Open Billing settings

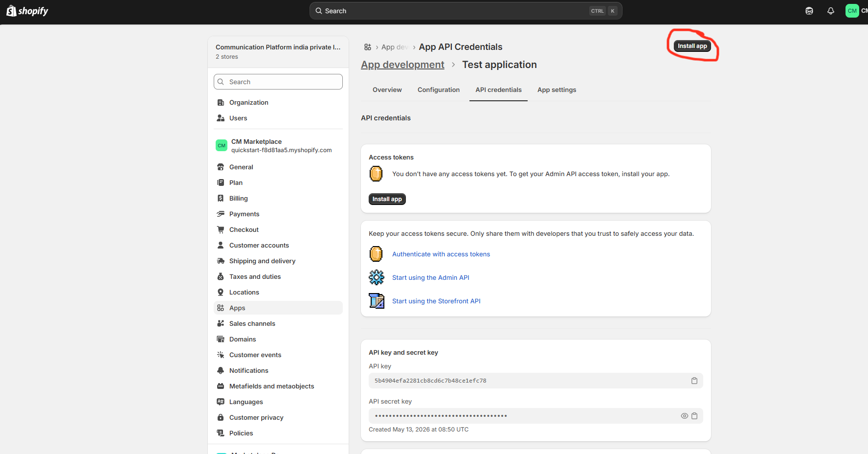coord(278,198)
